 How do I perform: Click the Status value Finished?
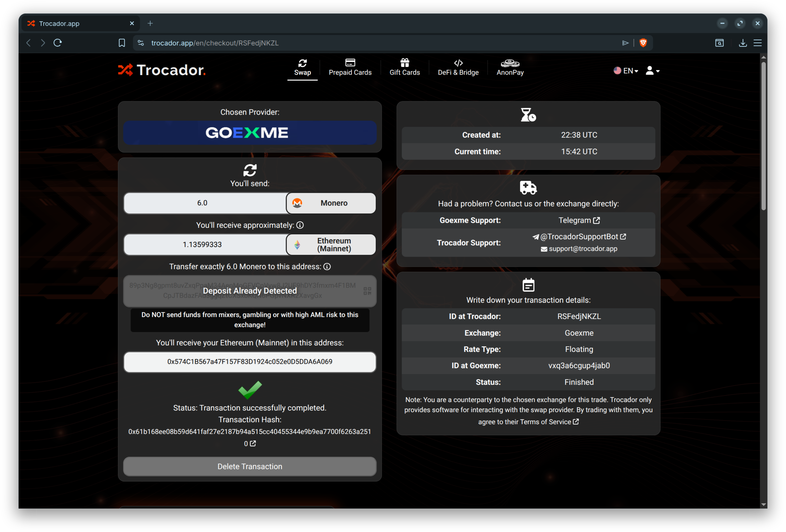pos(579,382)
